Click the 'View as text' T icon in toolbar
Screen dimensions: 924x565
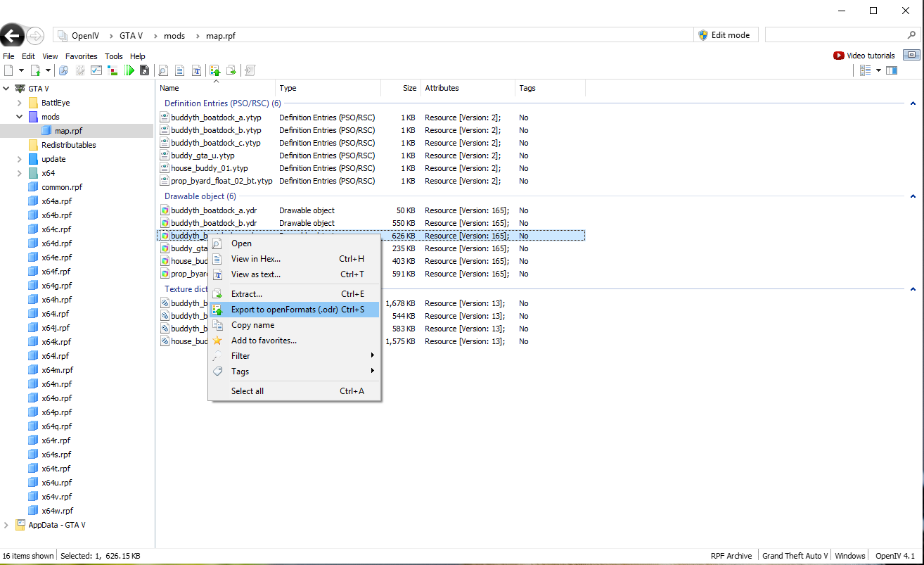click(197, 70)
